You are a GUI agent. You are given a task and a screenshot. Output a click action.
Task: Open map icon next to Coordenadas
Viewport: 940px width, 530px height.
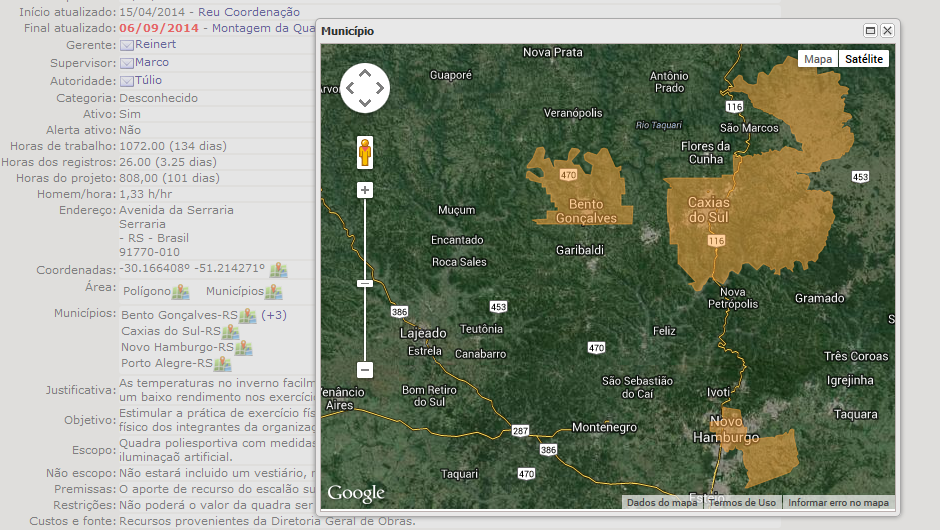[x=278, y=270]
